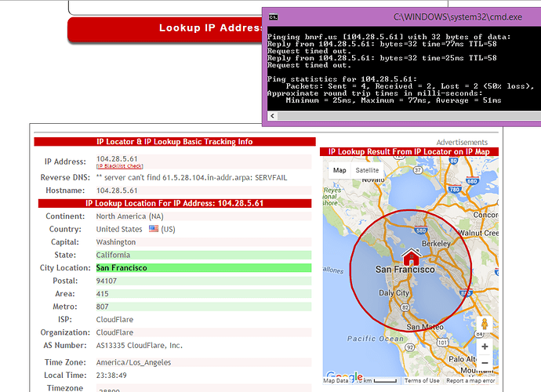
Task: Click the cmd.exe window icon
Action: pos(273,15)
